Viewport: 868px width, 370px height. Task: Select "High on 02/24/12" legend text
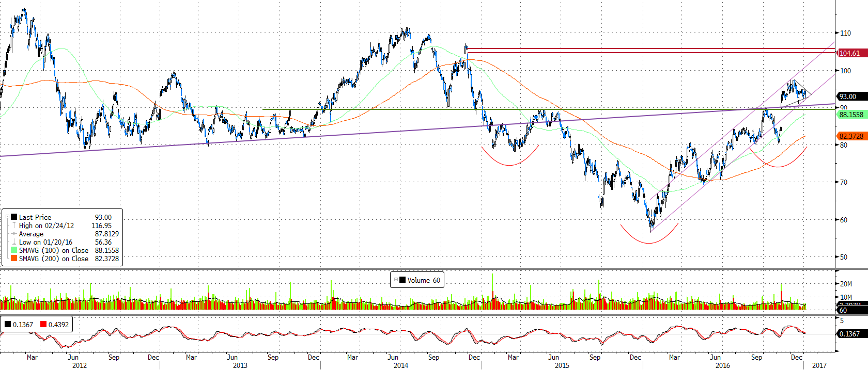pyautogui.click(x=47, y=226)
